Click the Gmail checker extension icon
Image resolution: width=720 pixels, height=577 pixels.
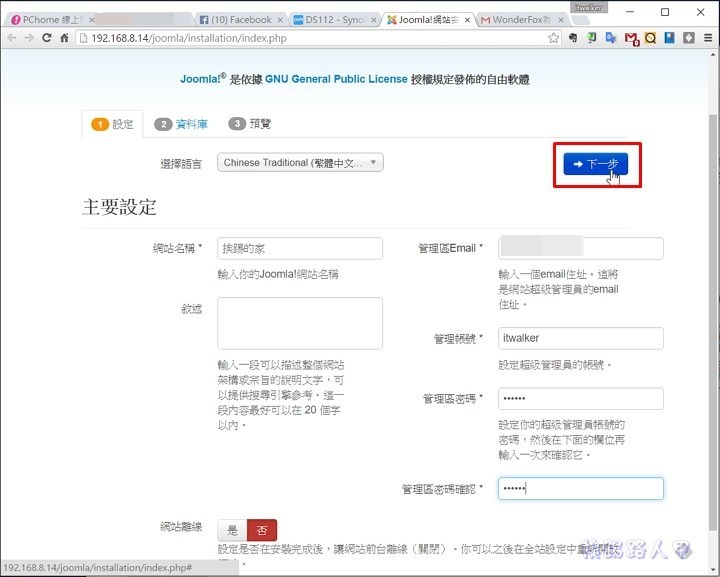pos(631,38)
